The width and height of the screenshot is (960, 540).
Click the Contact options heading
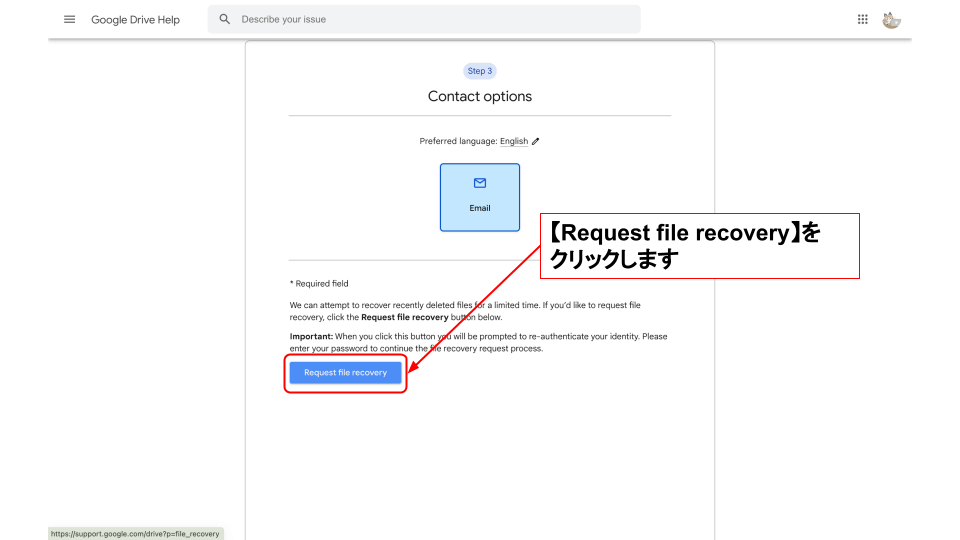click(480, 97)
